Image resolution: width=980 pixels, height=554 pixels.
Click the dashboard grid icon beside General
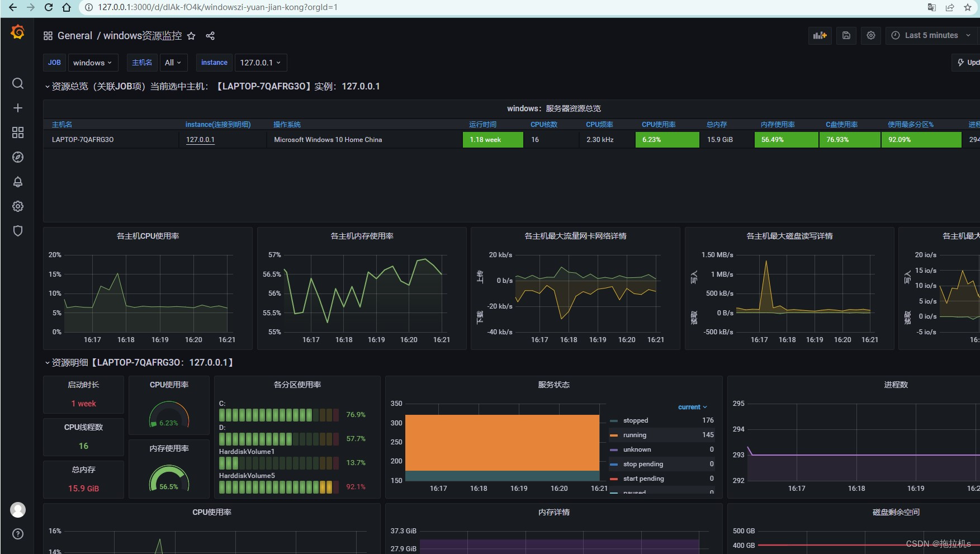coord(48,36)
